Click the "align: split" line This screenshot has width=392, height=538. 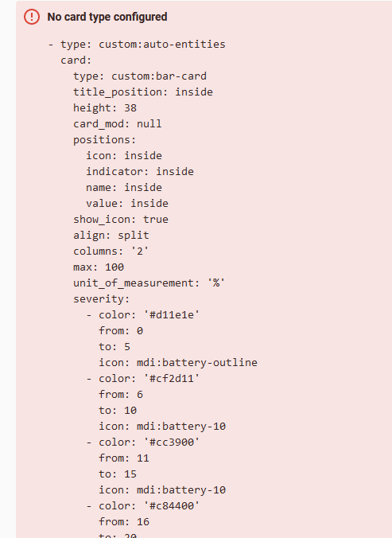click(x=111, y=236)
